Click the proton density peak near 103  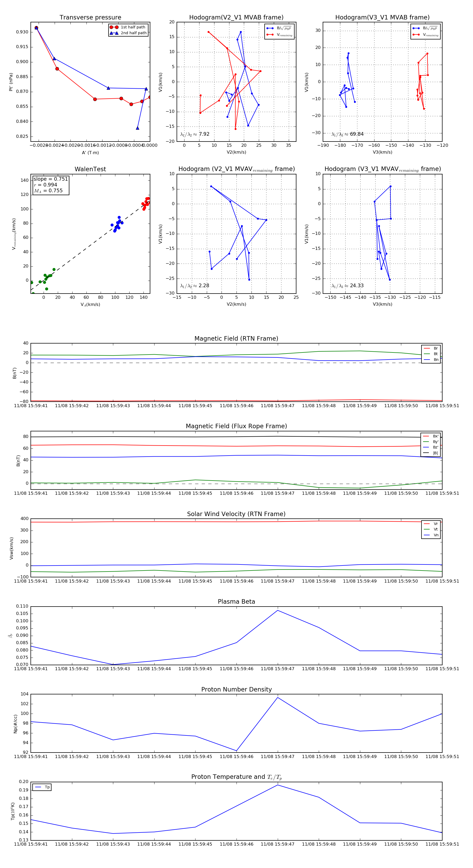(x=277, y=698)
